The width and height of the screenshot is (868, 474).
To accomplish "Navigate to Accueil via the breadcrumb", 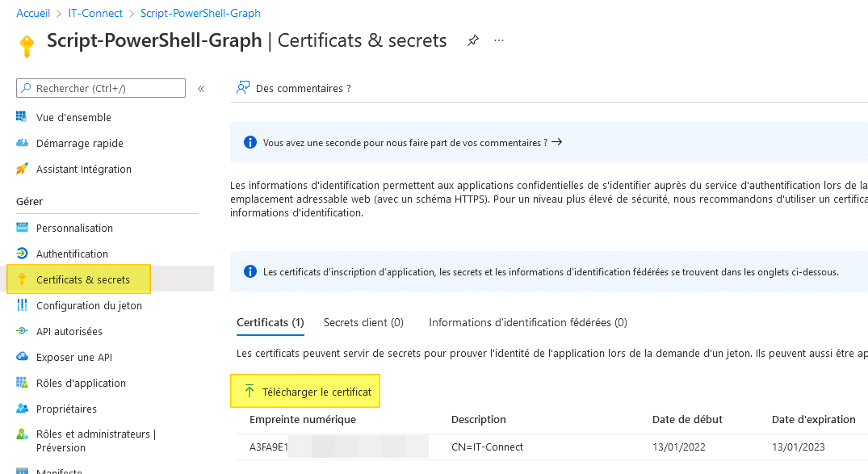I will (x=32, y=13).
